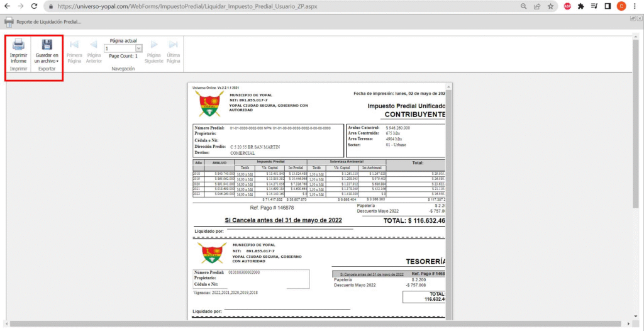Restore the report viewer popup window
This screenshot has height=331, width=644.
click(x=633, y=18)
